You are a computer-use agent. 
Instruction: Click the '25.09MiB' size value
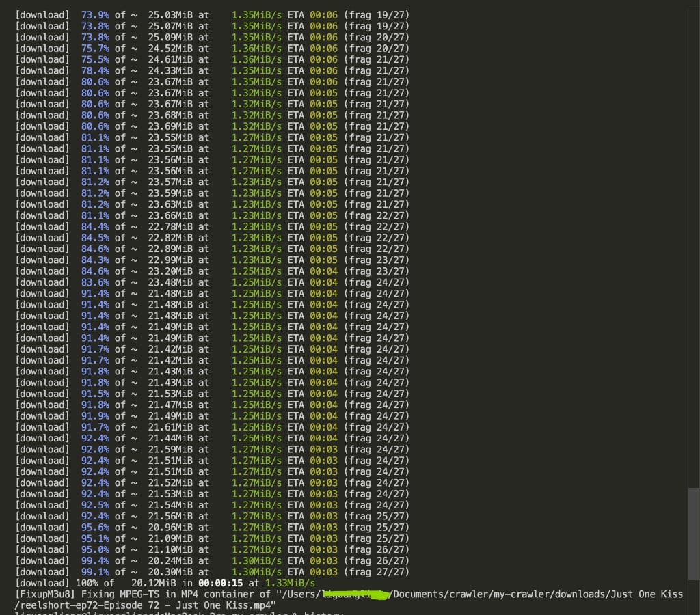[x=170, y=38]
